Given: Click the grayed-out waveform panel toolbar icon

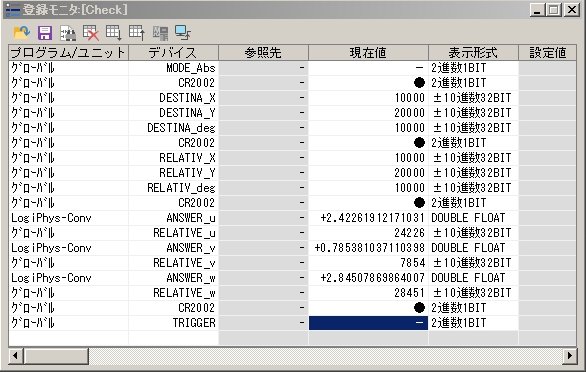Looking at the screenshot, I should point(160,33).
